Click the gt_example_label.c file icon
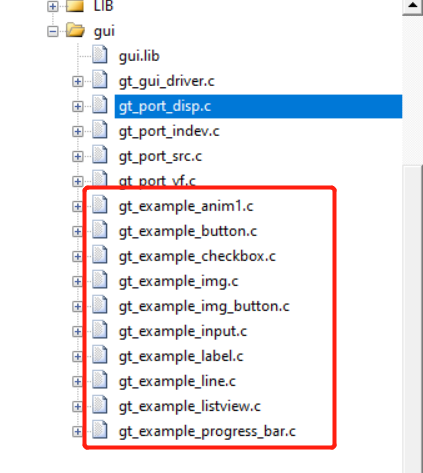Viewport: 423px width, 473px height. 100,355
